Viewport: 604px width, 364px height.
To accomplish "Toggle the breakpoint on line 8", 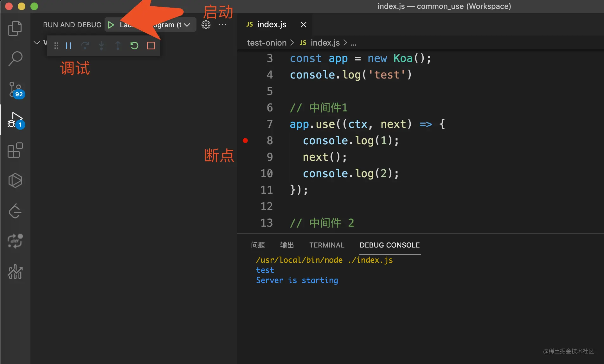I will tap(245, 141).
